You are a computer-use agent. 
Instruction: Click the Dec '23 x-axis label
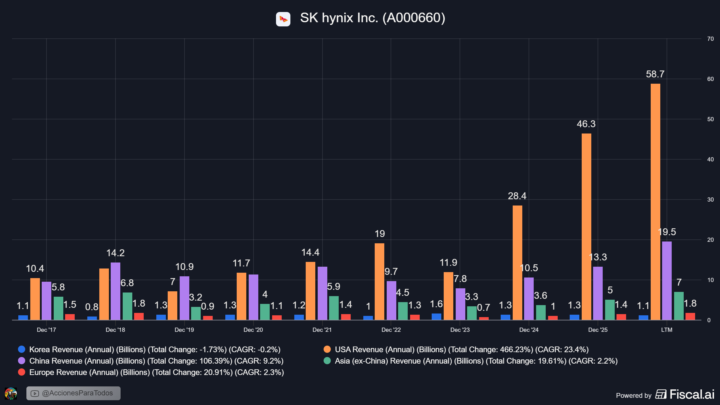click(x=460, y=330)
